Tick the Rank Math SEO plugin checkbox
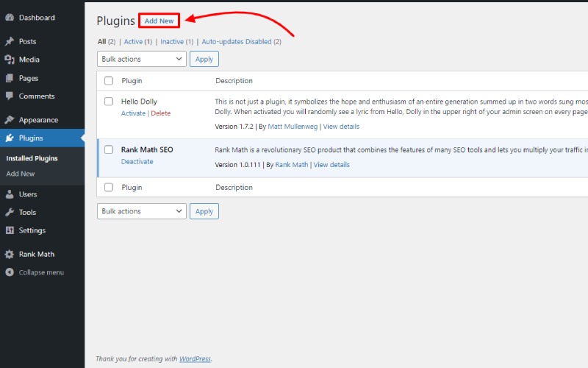This screenshot has height=368, width=588. [x=109, y=149]
